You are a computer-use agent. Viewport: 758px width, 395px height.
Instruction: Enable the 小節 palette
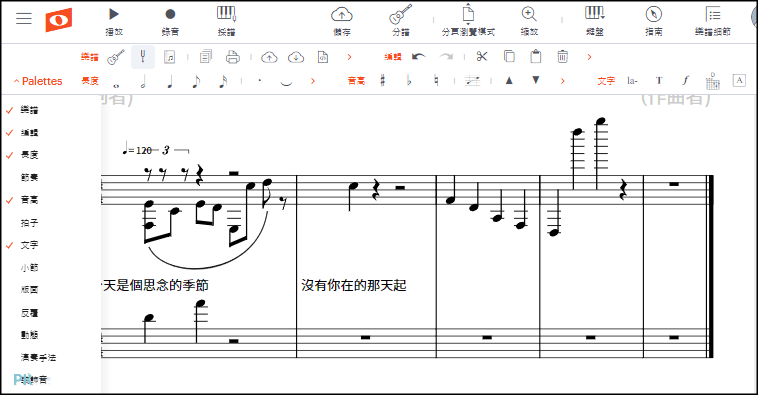[29, 267]
